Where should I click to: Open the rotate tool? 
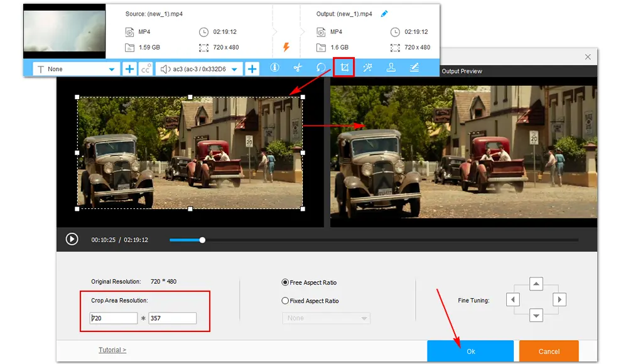[321, 68]
